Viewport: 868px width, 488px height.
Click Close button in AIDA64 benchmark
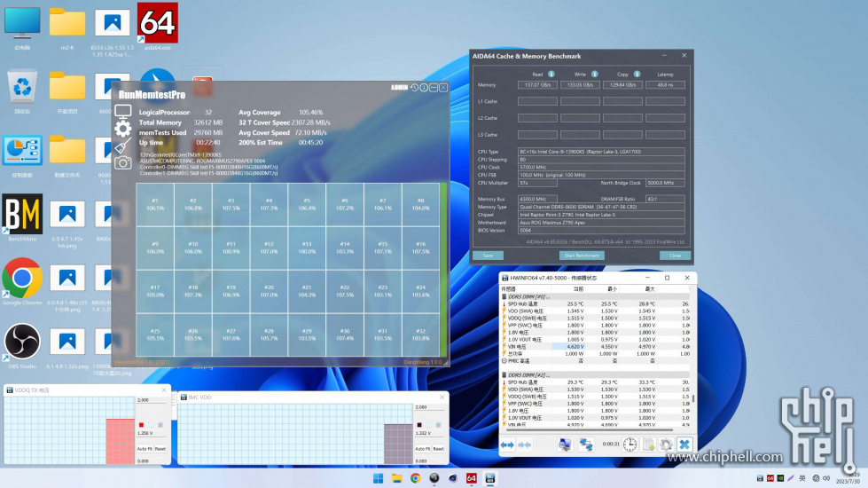(675, 256)
